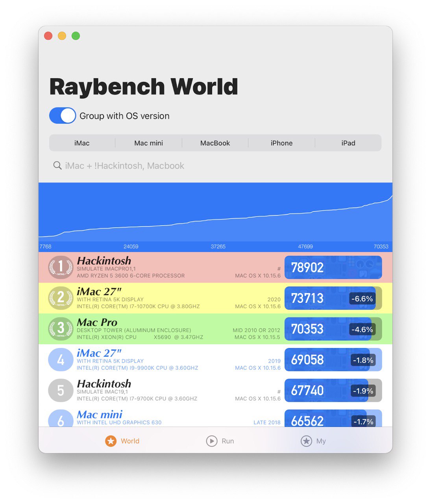
Task: Click the -1.7% difference badge
Action: (363, 422)
